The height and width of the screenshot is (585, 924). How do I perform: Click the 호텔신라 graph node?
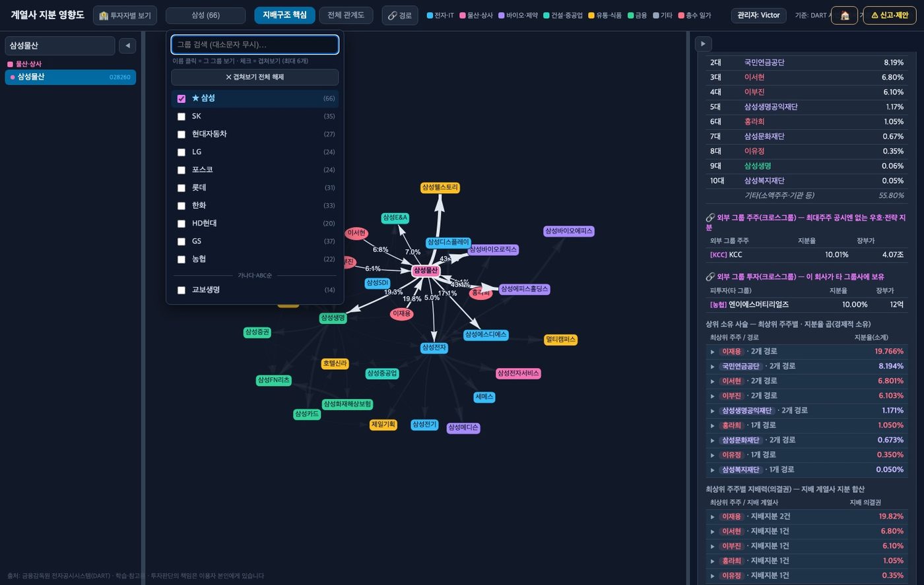[x=335, y=363]
